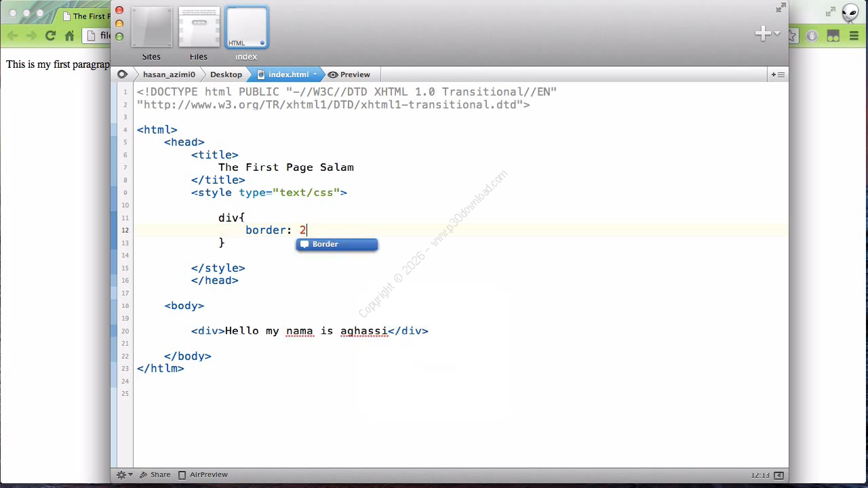Select the index HTML document tab
868x488 pixels.
pyautogui.click(x=246, y=28)
